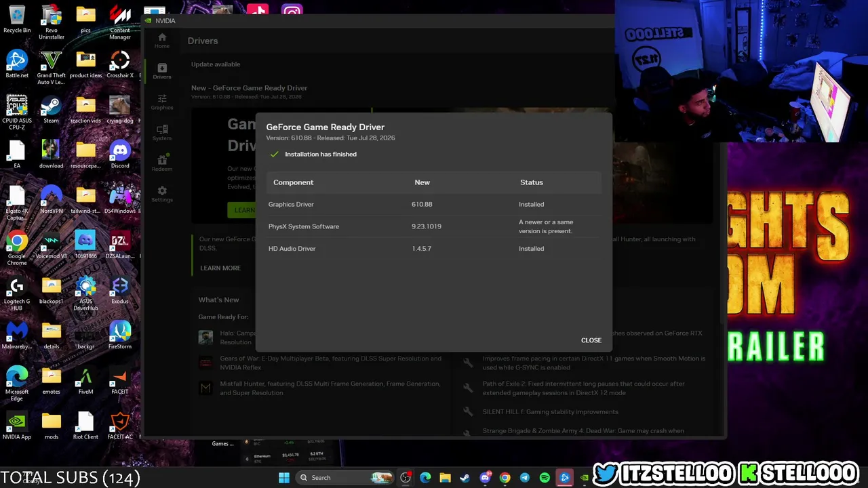The width and height of the screenshot is (868, 488).
Task: Select Graphics Driver row in component table
Action: pyautogui.click(x=434, y=204)
